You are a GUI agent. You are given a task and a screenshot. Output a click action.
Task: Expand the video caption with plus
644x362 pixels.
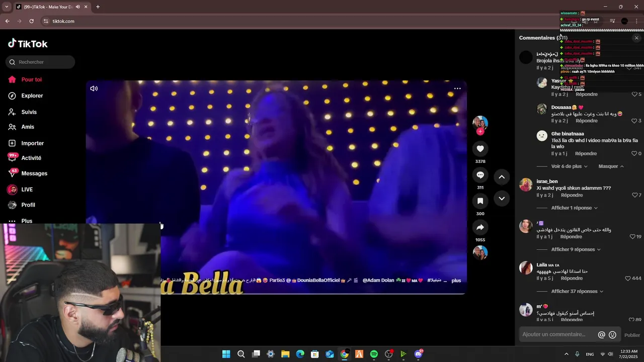point(456,281)
